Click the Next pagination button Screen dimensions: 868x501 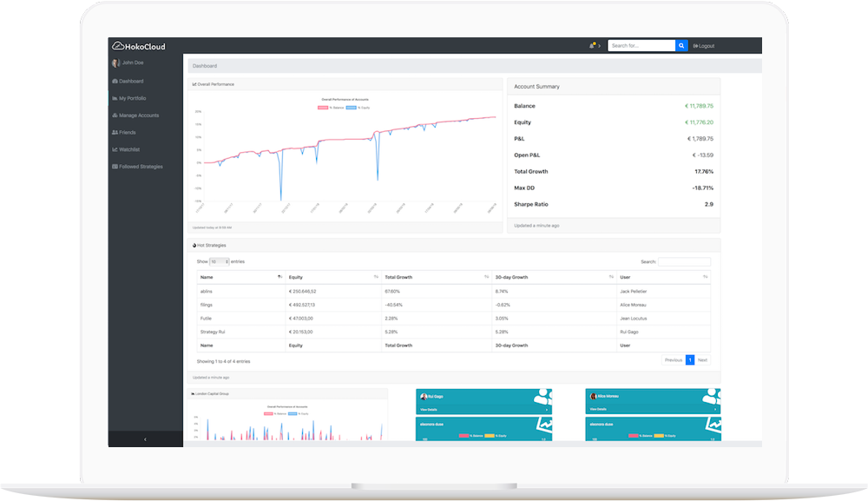click(x=702, y=359)
